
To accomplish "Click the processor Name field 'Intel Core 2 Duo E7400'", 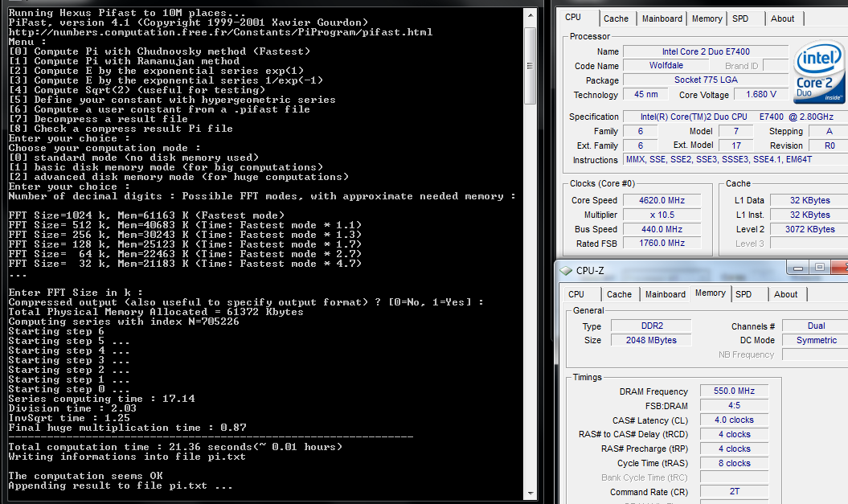I will [706, 52].
